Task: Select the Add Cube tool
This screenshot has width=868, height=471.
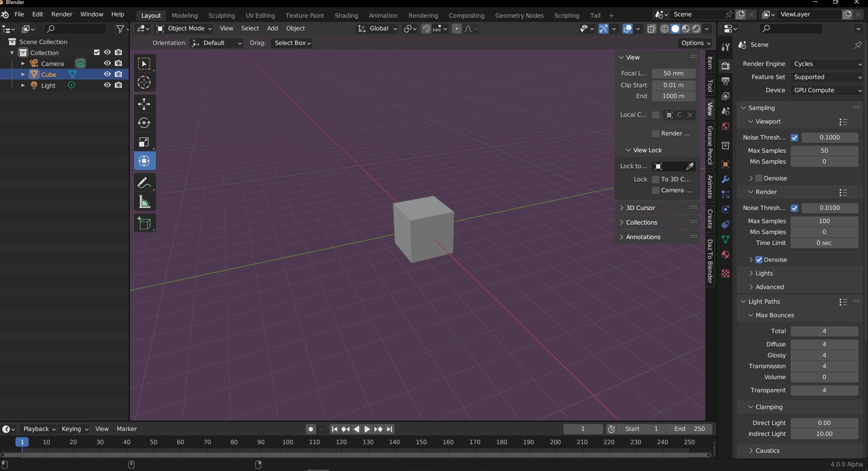Action: point(145,223)
